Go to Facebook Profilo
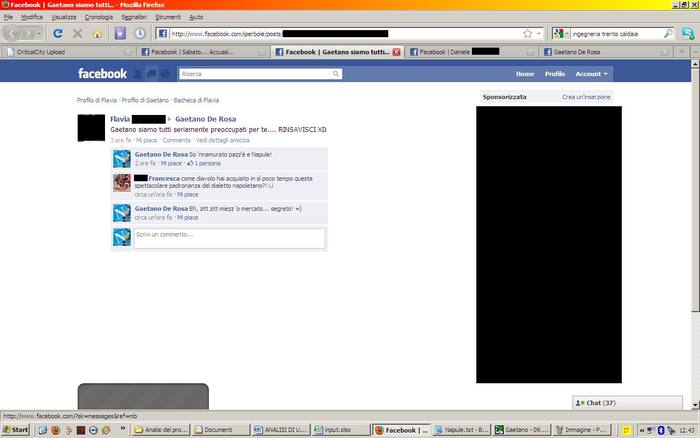The height and width of the screenshot is (438, 700). pos(555,74)
